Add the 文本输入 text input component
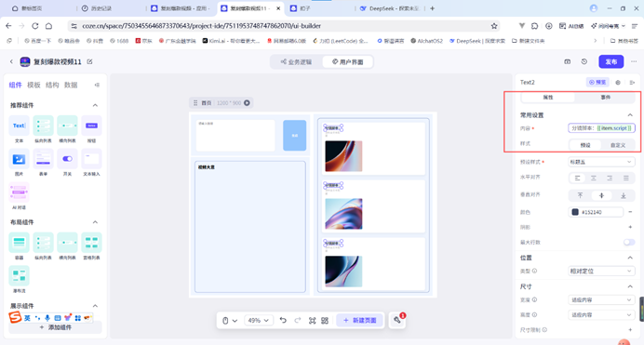This screenshot has width=644, height=345. pos(91,159)
